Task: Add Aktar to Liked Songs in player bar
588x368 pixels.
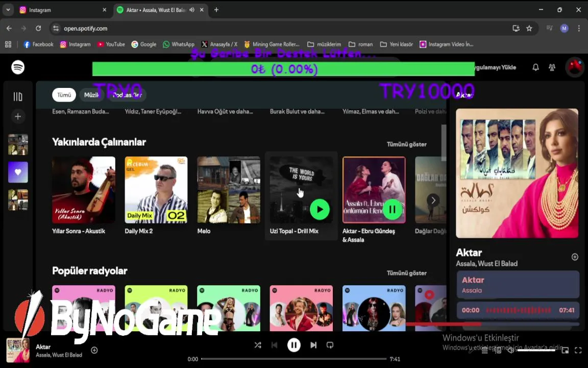Action: pyautogui.click(x=94, y=350)
